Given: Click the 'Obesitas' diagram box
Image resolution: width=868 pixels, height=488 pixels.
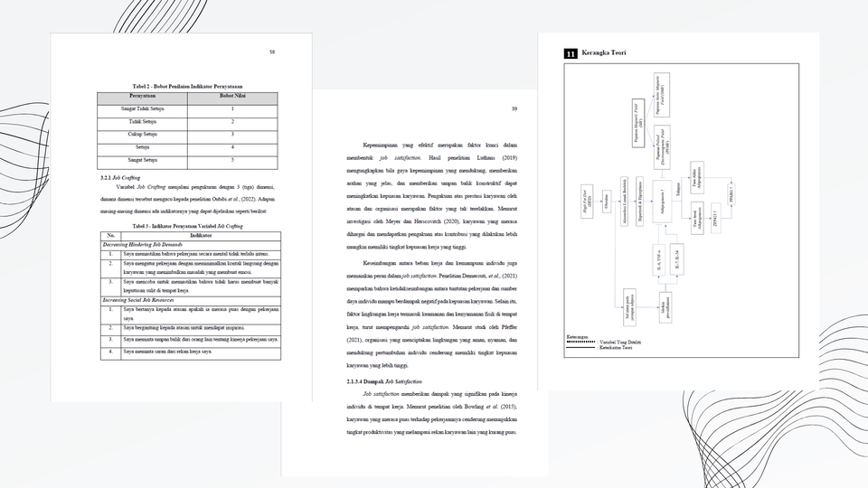Looking at the screenshot, I should (x=606, y=202).
